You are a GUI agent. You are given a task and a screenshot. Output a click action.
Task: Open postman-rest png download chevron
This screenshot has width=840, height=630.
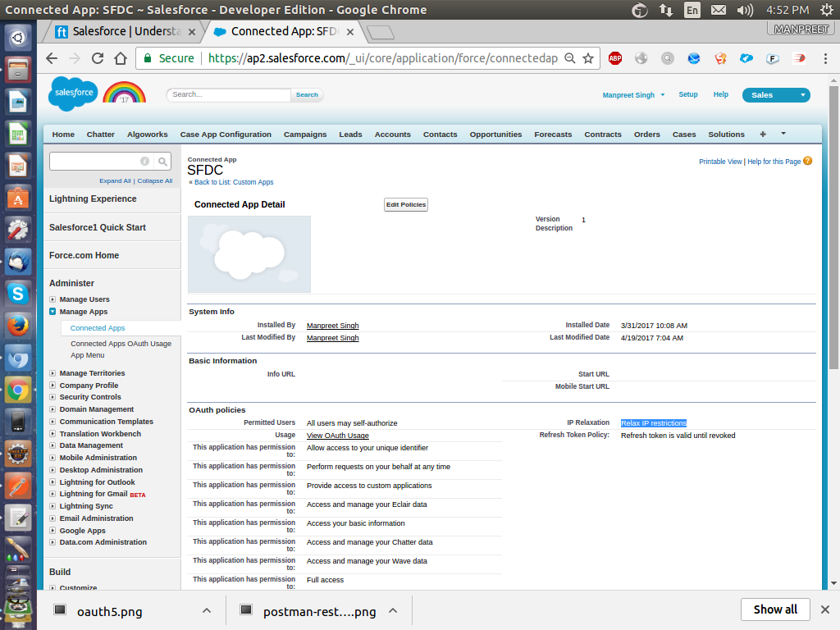393,610
